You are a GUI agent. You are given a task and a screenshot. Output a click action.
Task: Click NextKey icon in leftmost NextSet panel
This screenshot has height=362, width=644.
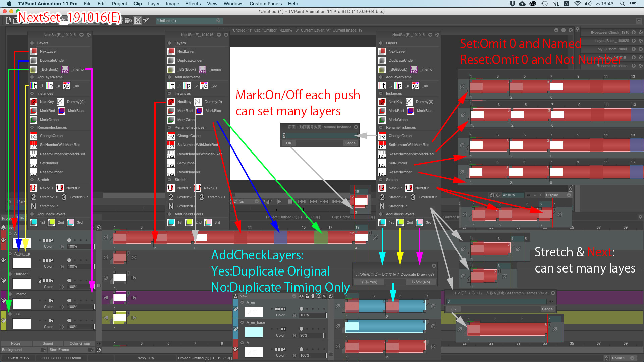click(33, 102)
